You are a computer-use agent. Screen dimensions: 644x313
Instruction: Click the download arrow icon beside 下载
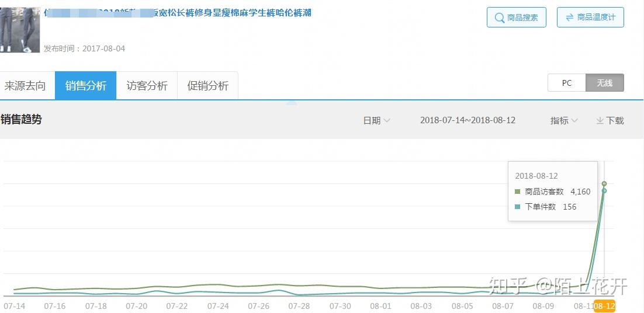(x=600, y=121)
